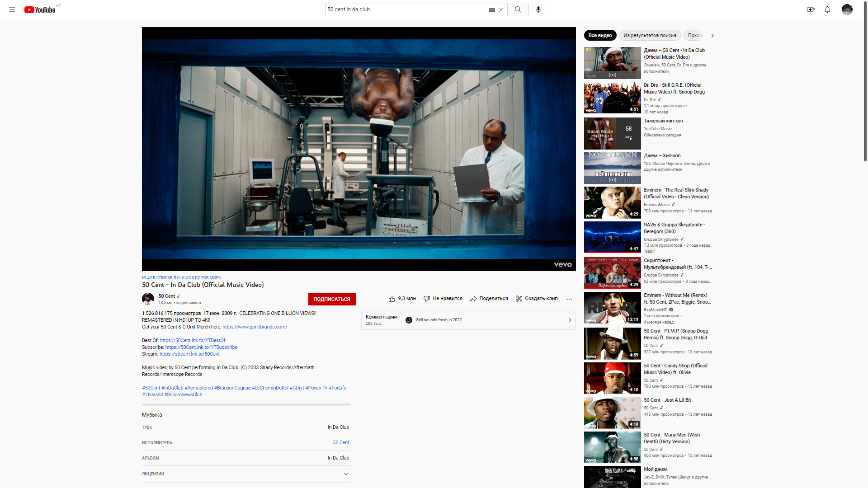Viewport: 868px width, 488px height.
Task: Click the RapMusicHD channel name
Action: coord(656,310)
